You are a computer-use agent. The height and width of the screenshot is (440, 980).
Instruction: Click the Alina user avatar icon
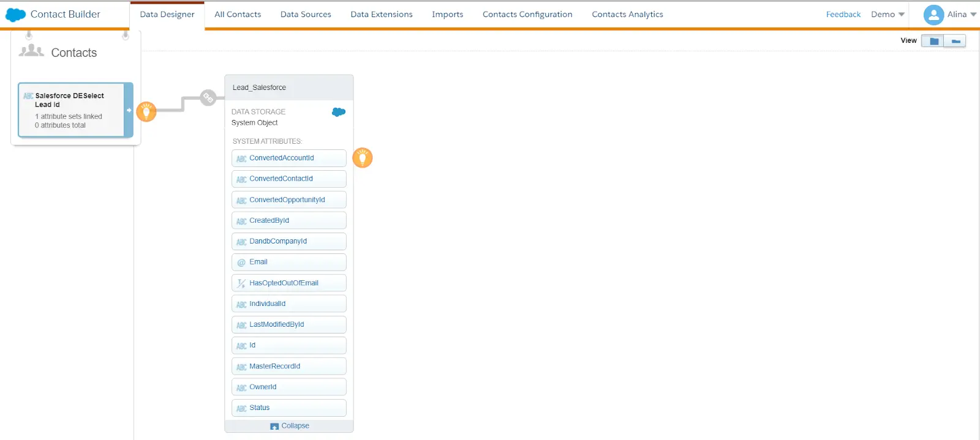pyautogui.click(x=933, y=15)
